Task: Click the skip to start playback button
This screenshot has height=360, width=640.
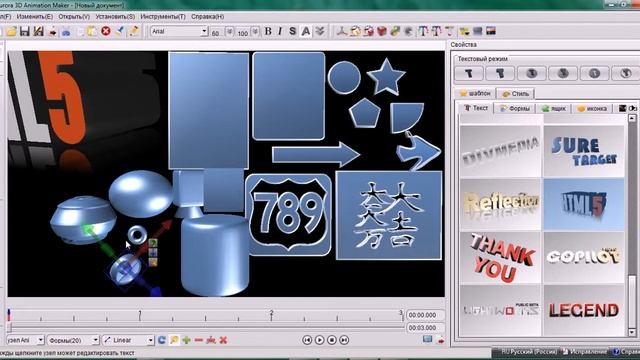Action: [x=307, y=340]
